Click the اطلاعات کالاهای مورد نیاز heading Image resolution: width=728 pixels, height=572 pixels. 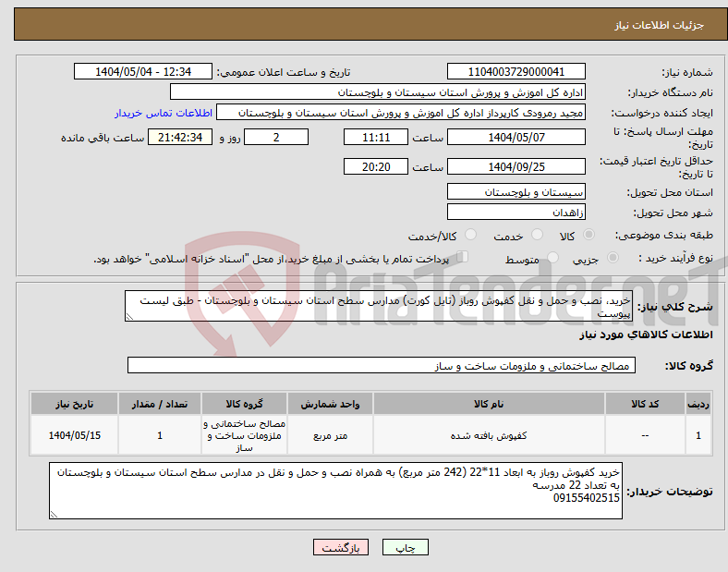646,335
